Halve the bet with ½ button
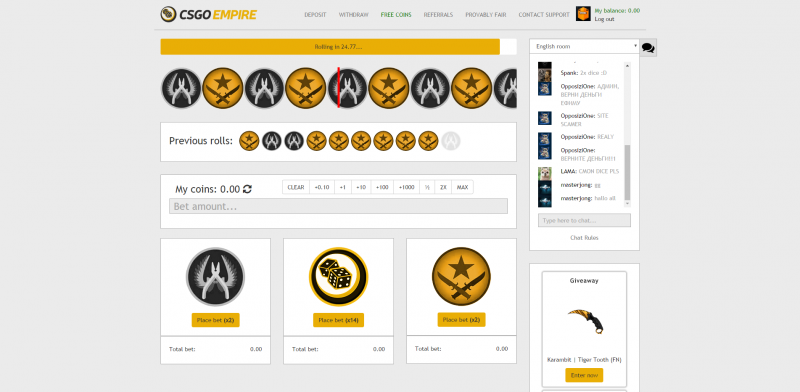The width and height of the screenshot is (800, 392). [x=428, y=187]
